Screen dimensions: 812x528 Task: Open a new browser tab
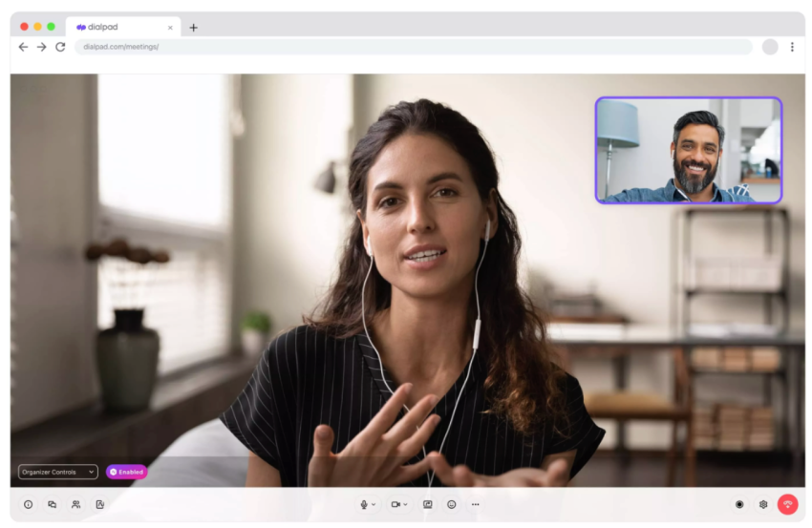tap(194, 28)
